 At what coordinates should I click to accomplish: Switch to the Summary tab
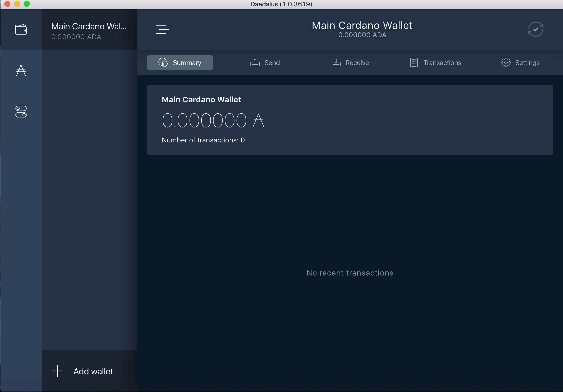pos(180,62)
